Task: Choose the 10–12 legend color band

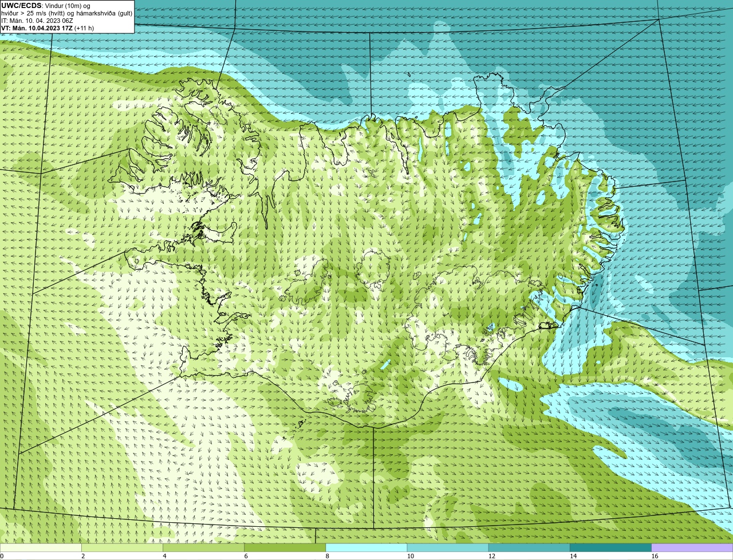Action: (448, 548)
